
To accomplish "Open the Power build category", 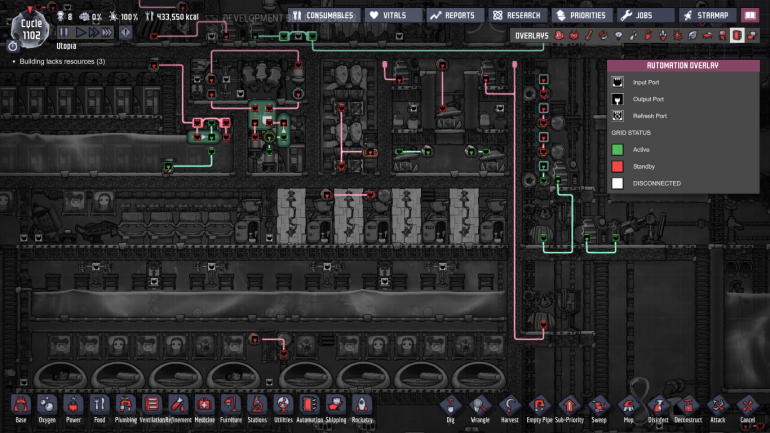I will tap(73, 408).
